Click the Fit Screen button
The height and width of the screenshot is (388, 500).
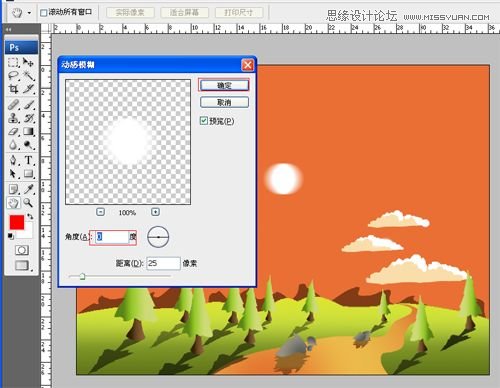[x=185, y=13]
